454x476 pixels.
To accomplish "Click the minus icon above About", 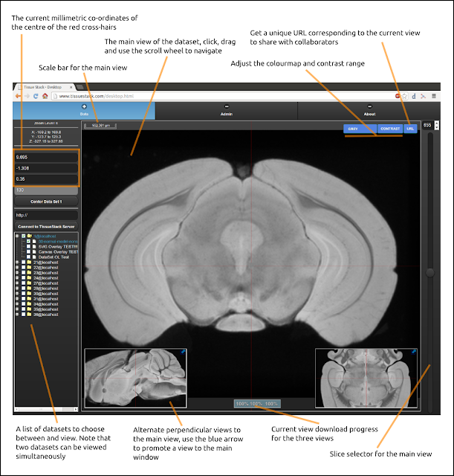I will [369, 106].
